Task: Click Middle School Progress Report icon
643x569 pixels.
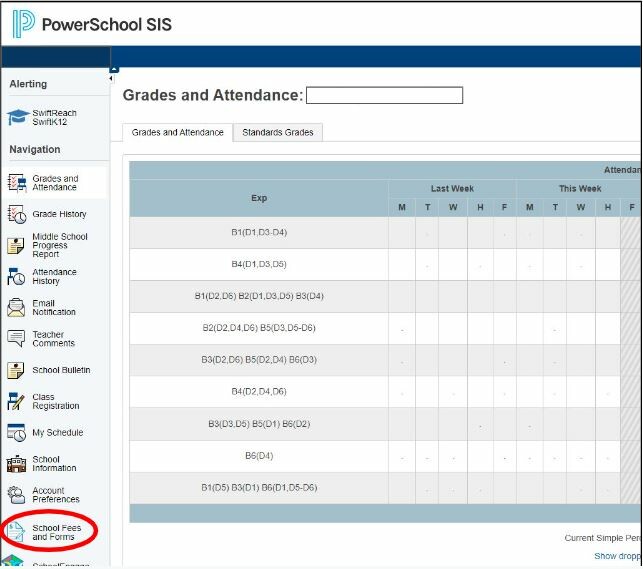Action: pyautogui.click(x=16, y=246)
